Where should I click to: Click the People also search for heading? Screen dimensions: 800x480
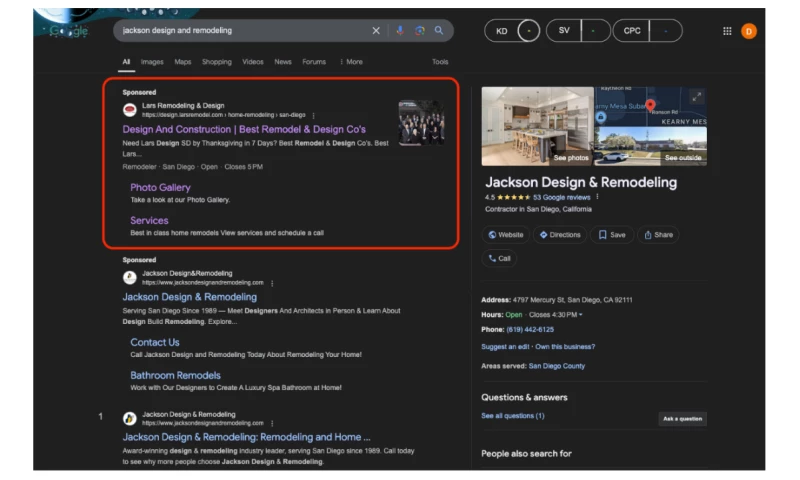526,453
